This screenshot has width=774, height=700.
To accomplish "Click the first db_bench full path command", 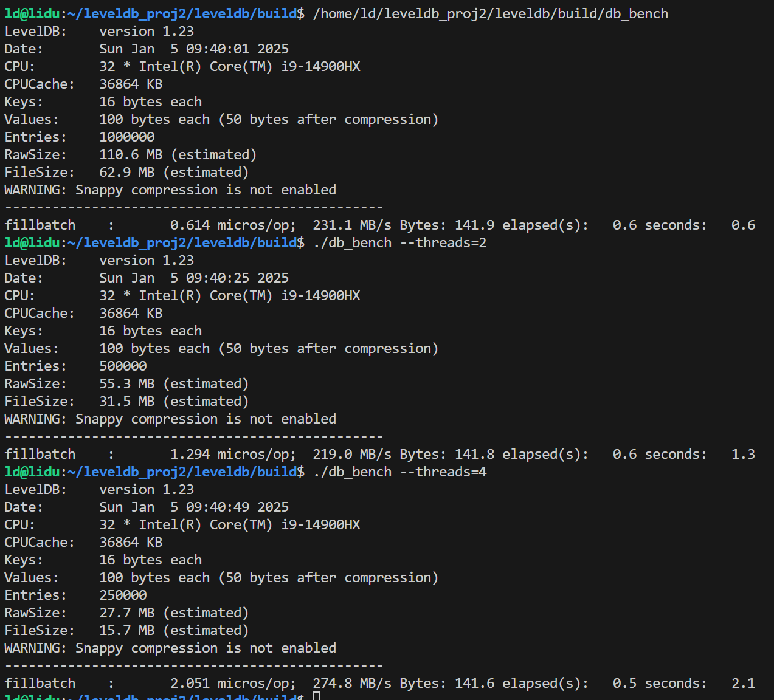I will tap(491, 13).
